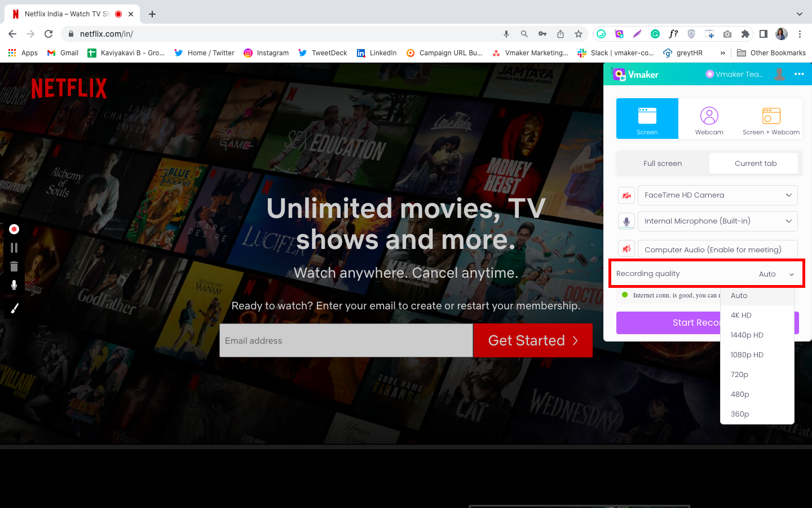Screen dimensions: 812x508
Task: Open Vmaker three-dots more menu
Action: pyautogui.click(x=799, y=74)
